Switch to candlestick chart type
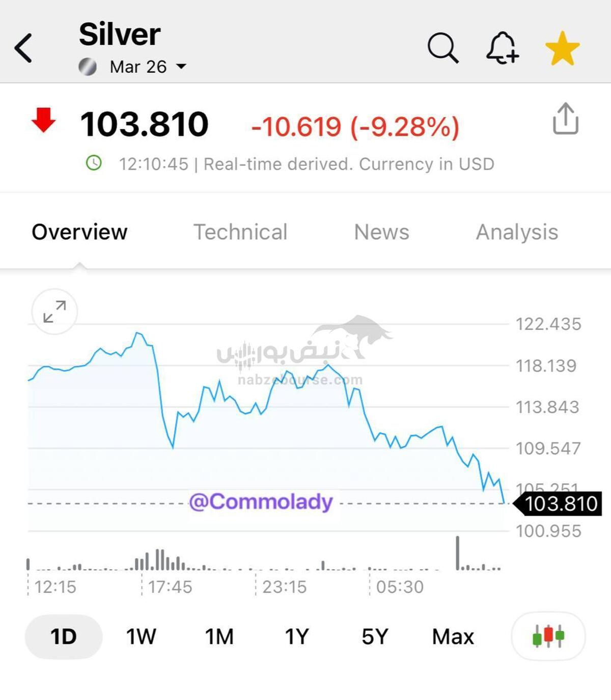This screenshot has width=611, height=700. pos(548,636)
